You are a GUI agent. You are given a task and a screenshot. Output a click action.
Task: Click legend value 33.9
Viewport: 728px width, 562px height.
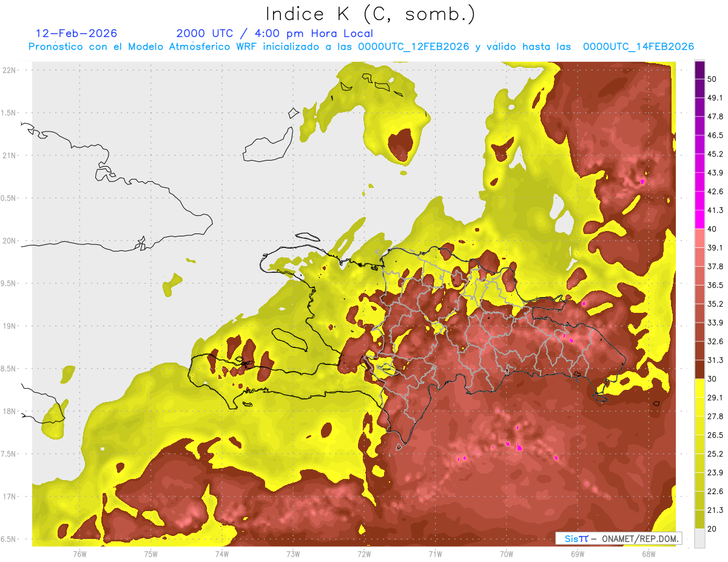(715, 323)
